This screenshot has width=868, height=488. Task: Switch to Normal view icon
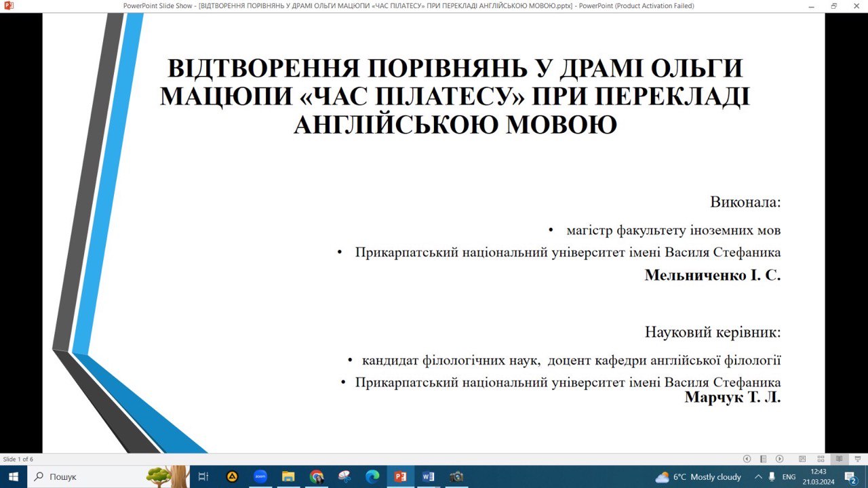click(802, 459)
